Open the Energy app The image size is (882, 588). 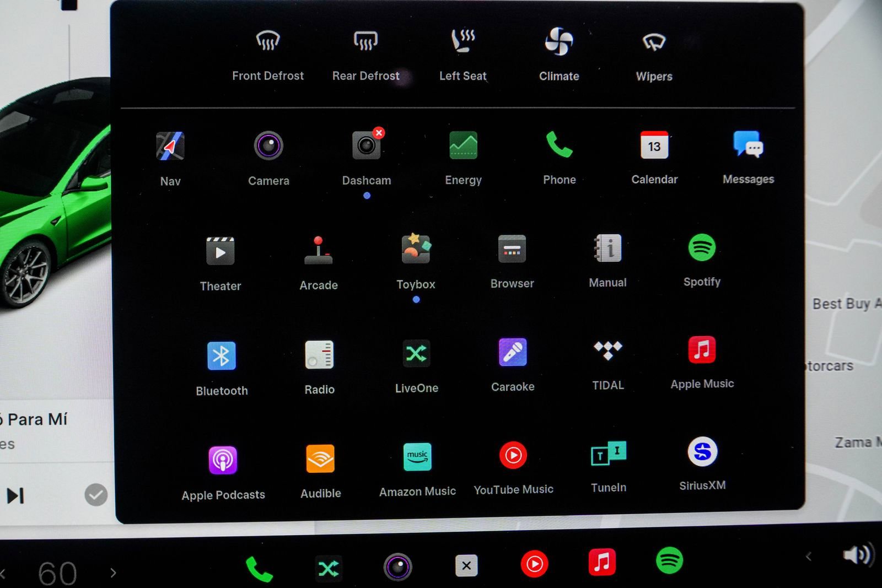click(464, 158)
